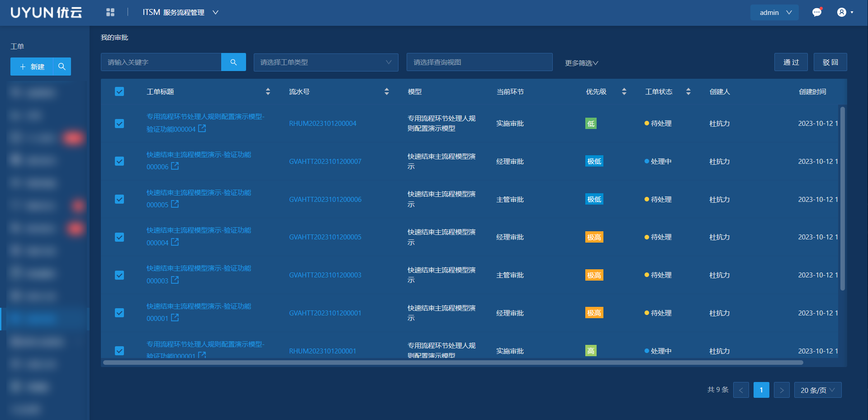
Task: Open 20 条/页 page size dropdown
Action: [818, 390]
